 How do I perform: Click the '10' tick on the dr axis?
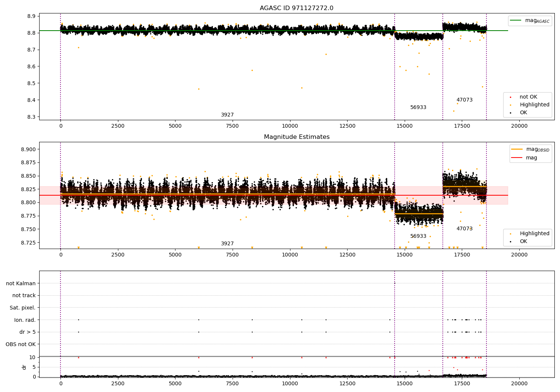pyautogui.click(x=32, y=358)
